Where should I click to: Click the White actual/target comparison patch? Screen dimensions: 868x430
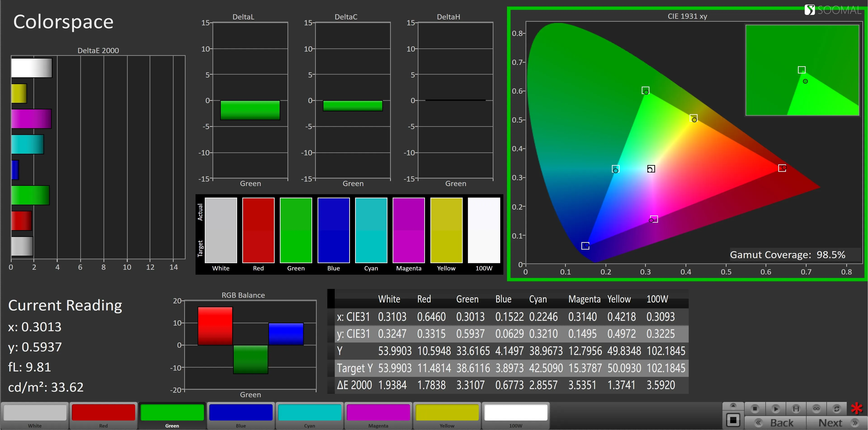coord(221,230)
